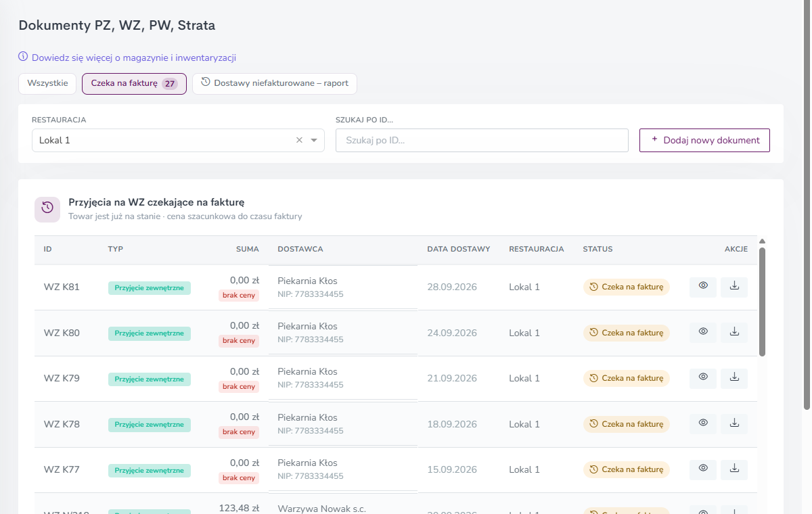Download document WZ K81

pos(734,287)
